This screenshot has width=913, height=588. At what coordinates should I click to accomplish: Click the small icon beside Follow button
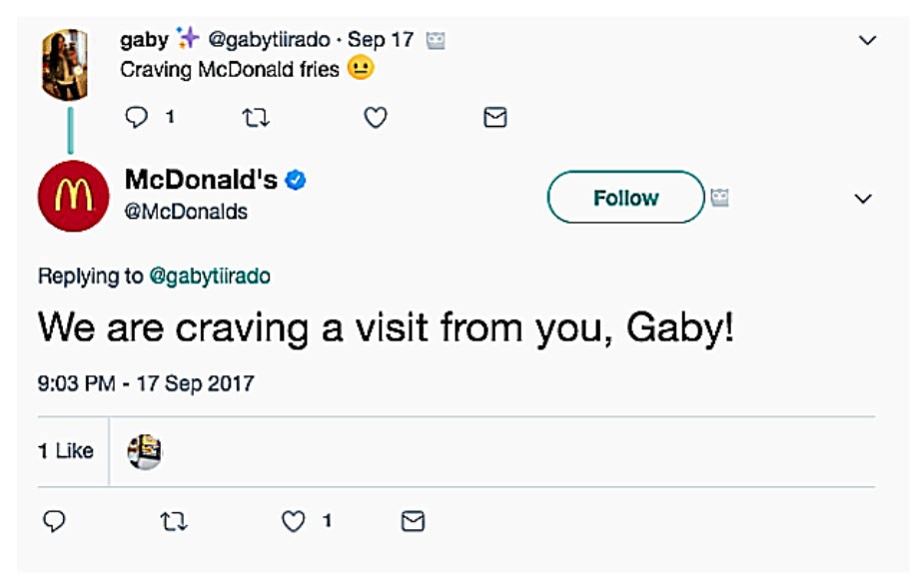[x=719, y=198]
